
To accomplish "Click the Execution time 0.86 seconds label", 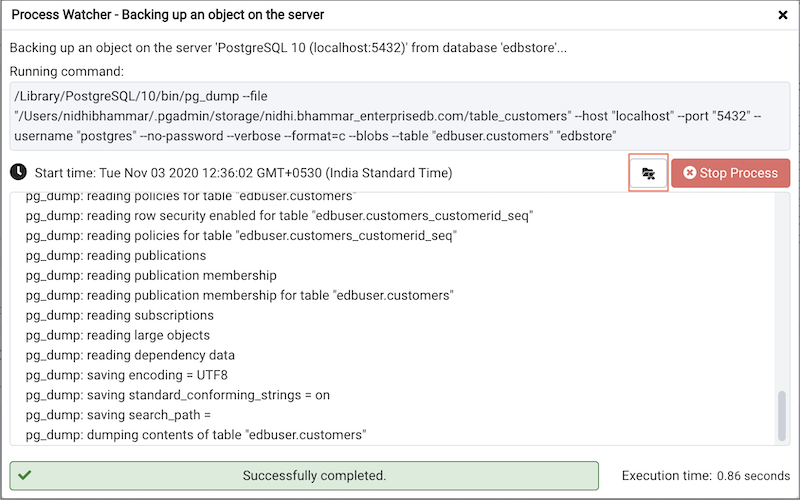I will [x=706, y=476].
